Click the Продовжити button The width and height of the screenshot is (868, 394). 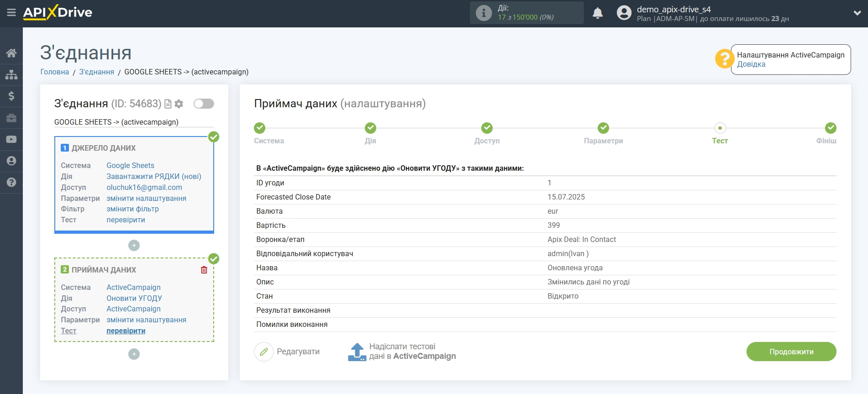(x=791, y=352)
